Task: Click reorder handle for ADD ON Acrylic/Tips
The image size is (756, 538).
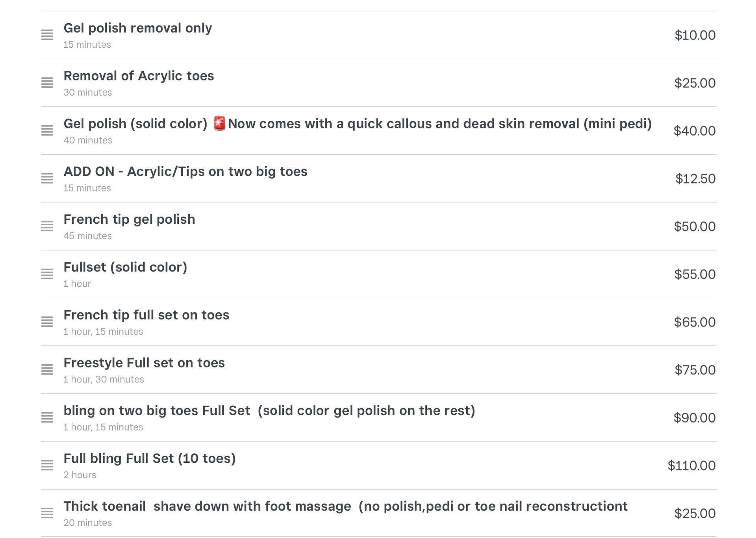Action: click(47, 178)
